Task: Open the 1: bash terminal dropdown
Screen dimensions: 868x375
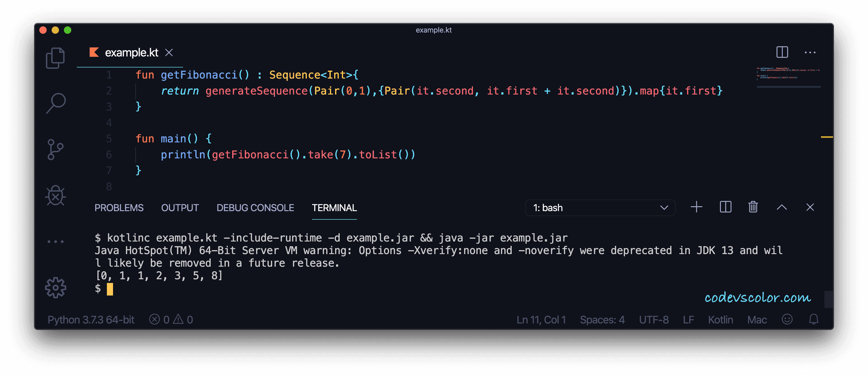Action: tap(600, 208)
